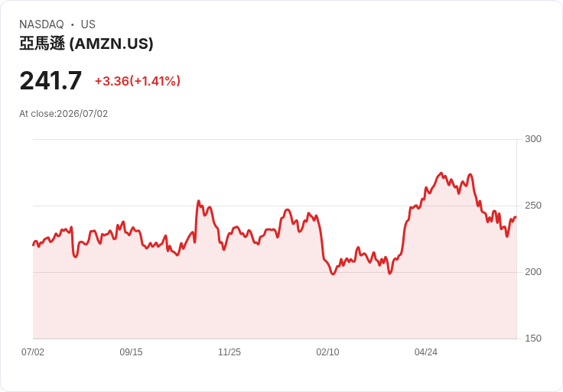Click the sharp price spike before 11/25

pos(199,201)
